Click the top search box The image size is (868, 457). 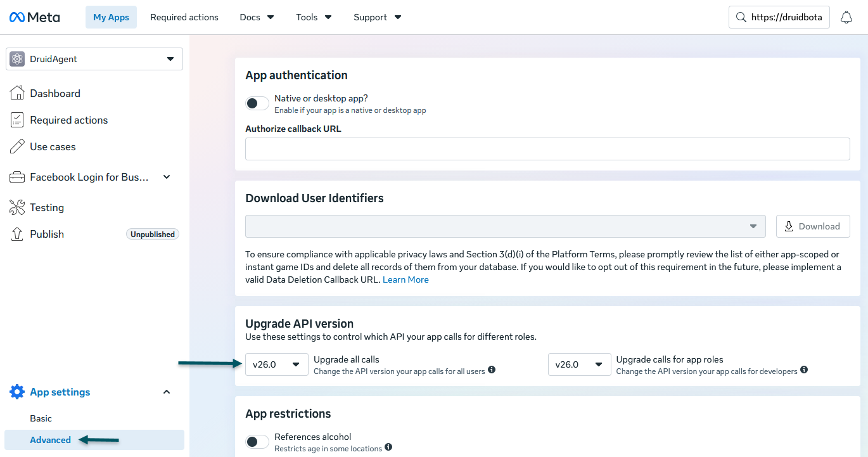(779, 17)
